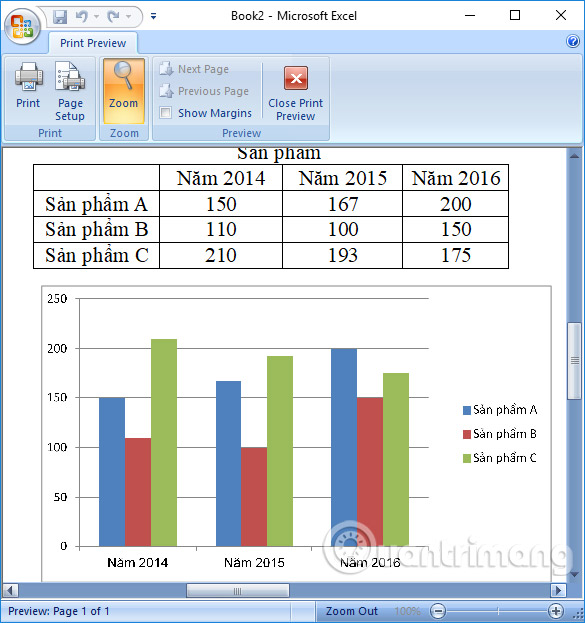This screenshot has width=585, height=623.
Task: Click the horizontal scrollbar right arrow
Action: pyautogui.click(x=558, y=590)
